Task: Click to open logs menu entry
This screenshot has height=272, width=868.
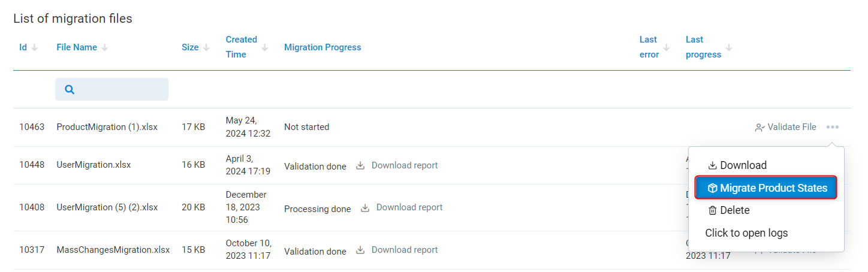Action: click(x=746, y=233)
